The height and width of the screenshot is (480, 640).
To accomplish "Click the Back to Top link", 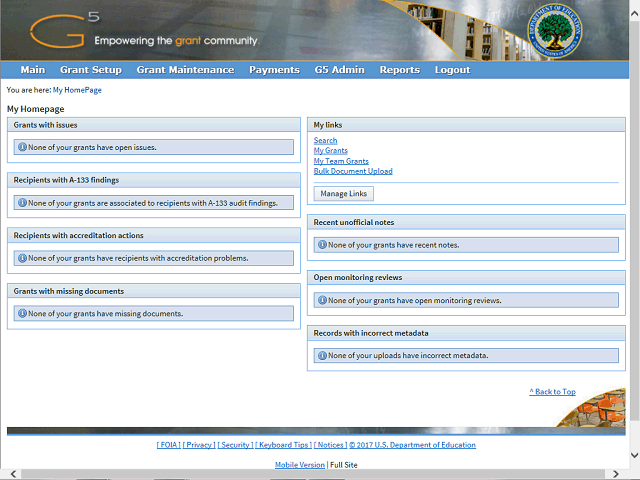I will click(552, 392).
